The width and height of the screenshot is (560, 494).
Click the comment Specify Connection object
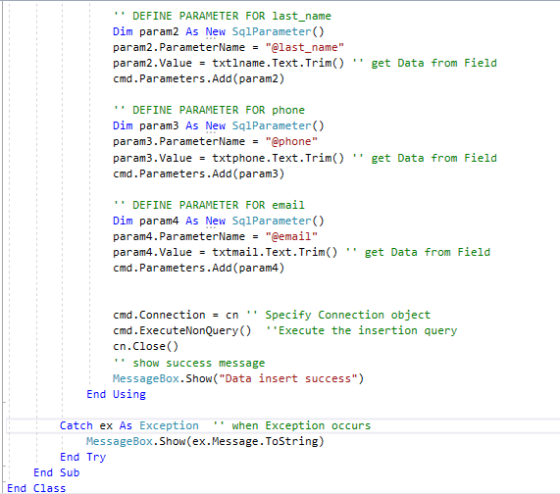tap(338, 315)
